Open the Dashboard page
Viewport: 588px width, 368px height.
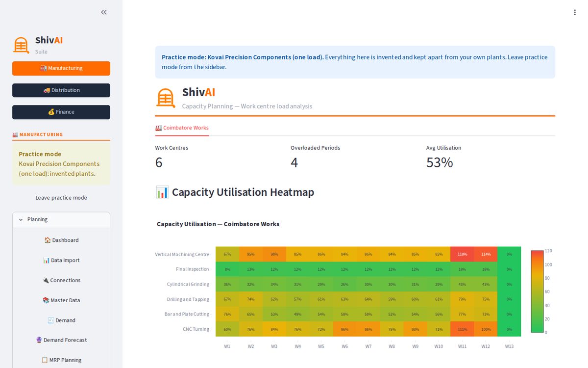pyautogui.click(x=61, y=240)
